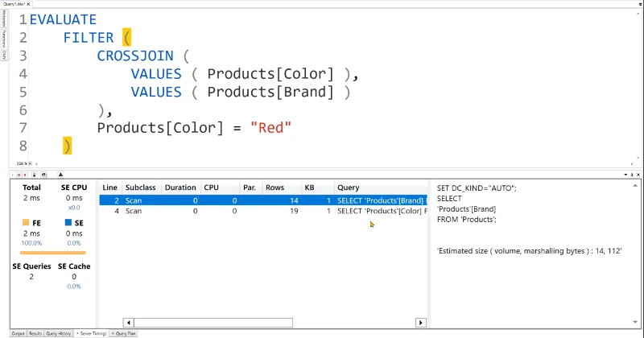This screenshot has height=338, width=644.
Task: Click the timings grid horizontal scrollbar thumb
Action: (x=213, y=323)
